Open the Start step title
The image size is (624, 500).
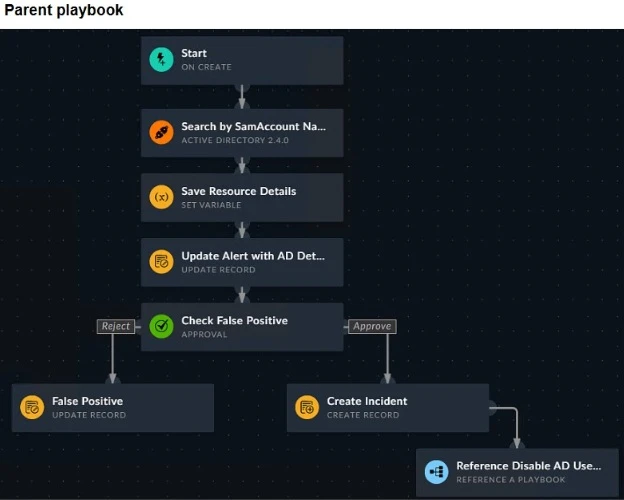[194, 53]
